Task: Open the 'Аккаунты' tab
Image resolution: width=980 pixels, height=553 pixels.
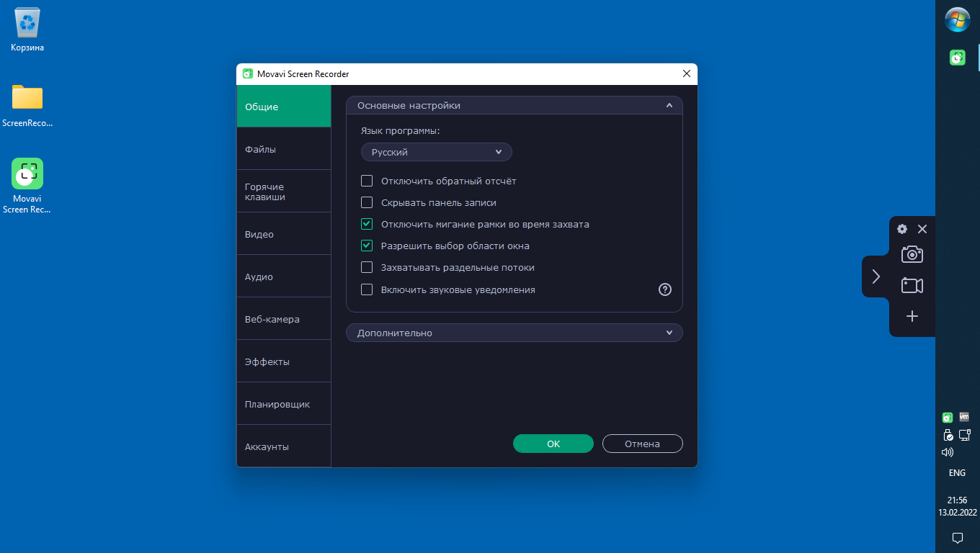Action: [x=284, y=446]
